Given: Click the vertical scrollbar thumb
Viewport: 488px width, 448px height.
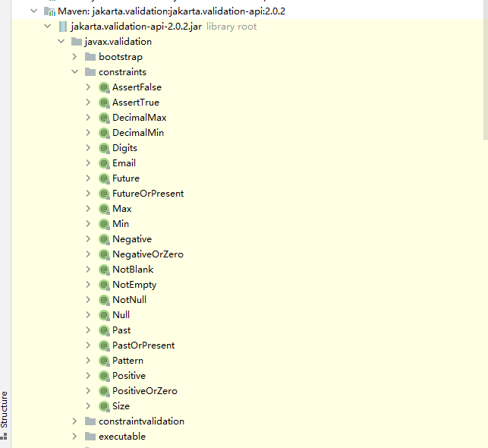Looking at the screenshot, I should point(486,70).
